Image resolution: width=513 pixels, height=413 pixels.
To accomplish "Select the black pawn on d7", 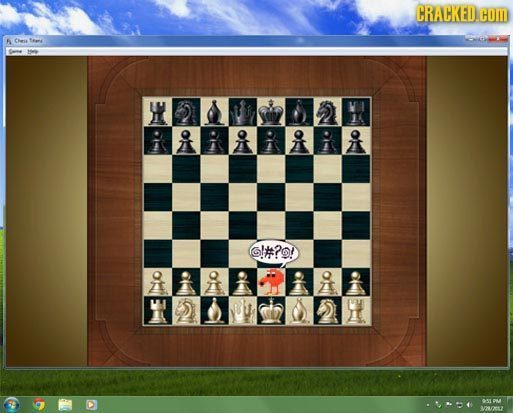I will pyautogui.click(x=243, y=141).
